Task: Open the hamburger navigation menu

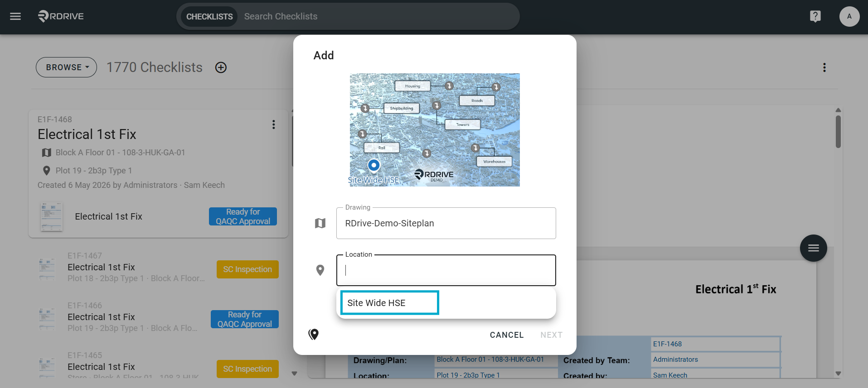Action: coord(15,16)
